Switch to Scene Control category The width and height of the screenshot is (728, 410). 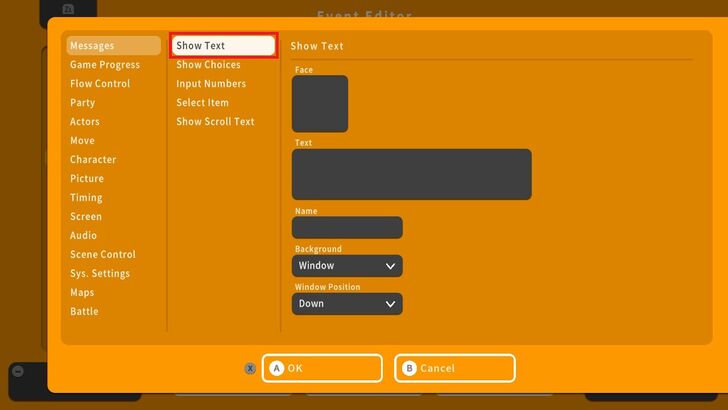pyautogui.click(x=103, y=255)
